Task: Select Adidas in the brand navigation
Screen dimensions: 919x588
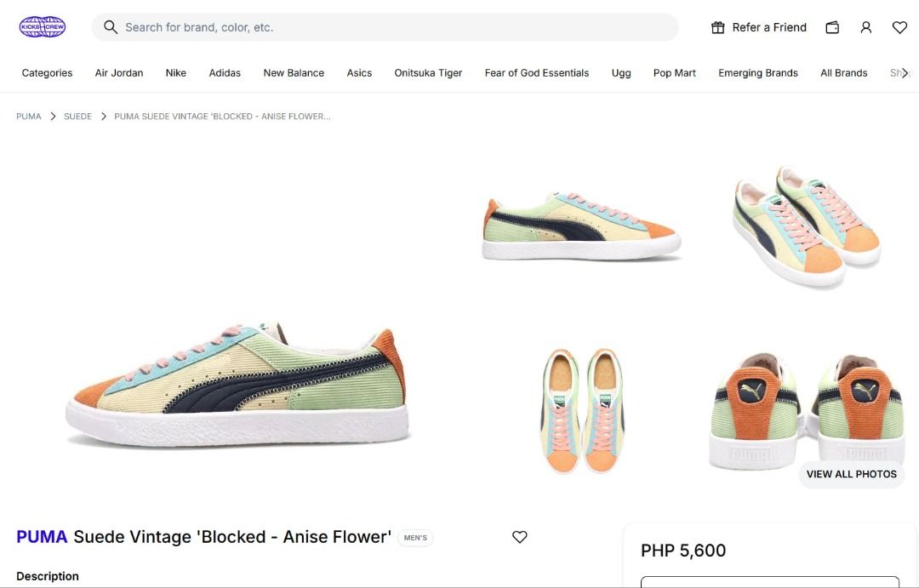Action: 225,72
